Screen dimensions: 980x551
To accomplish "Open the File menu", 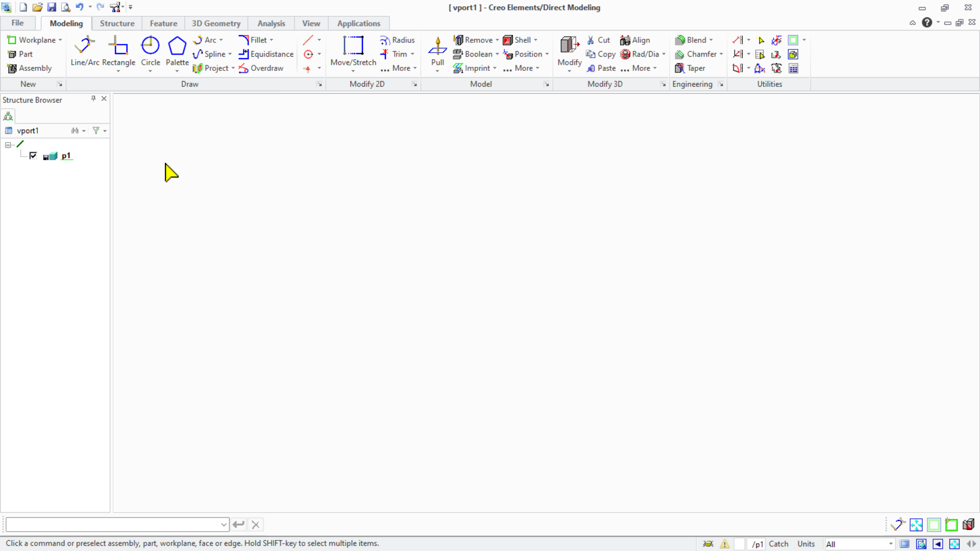I will pyautogui.click(x=17, y=23).
